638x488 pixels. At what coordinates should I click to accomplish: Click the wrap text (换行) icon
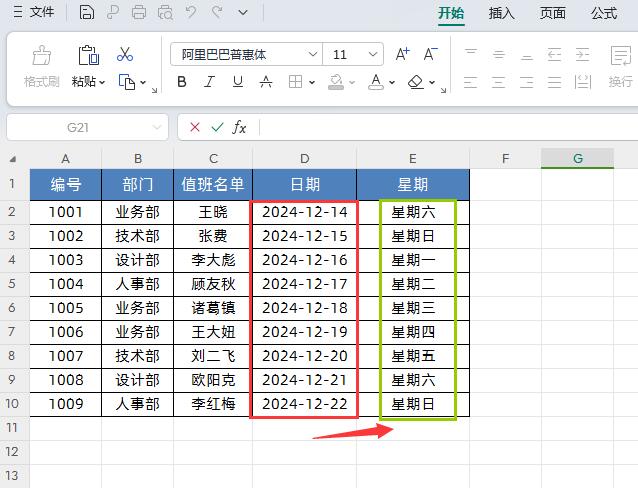[621, 55]
